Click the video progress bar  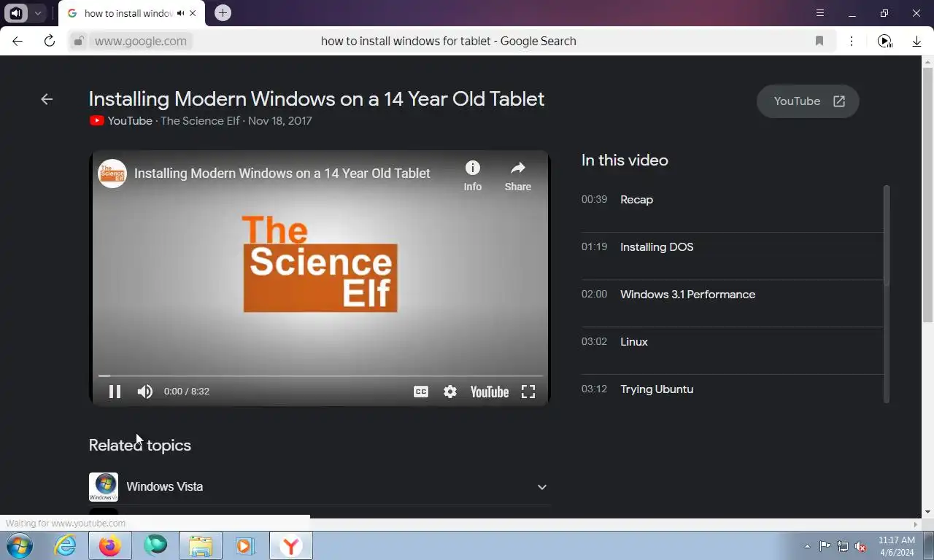click(321, 376)
